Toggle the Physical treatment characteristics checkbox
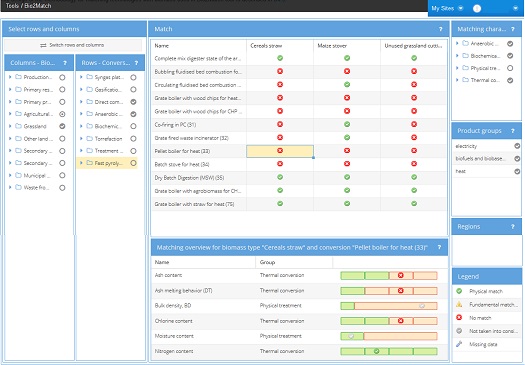525x365 pixels. point(510,68)
